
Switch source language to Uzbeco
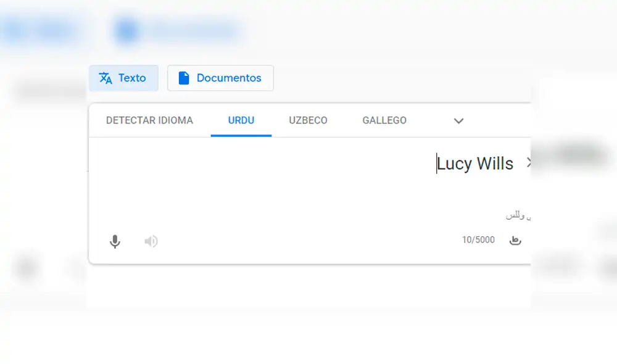307,120
